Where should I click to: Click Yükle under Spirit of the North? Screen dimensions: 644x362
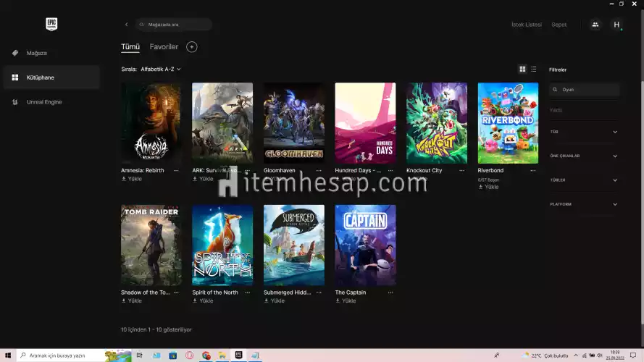tap(203, 301)
